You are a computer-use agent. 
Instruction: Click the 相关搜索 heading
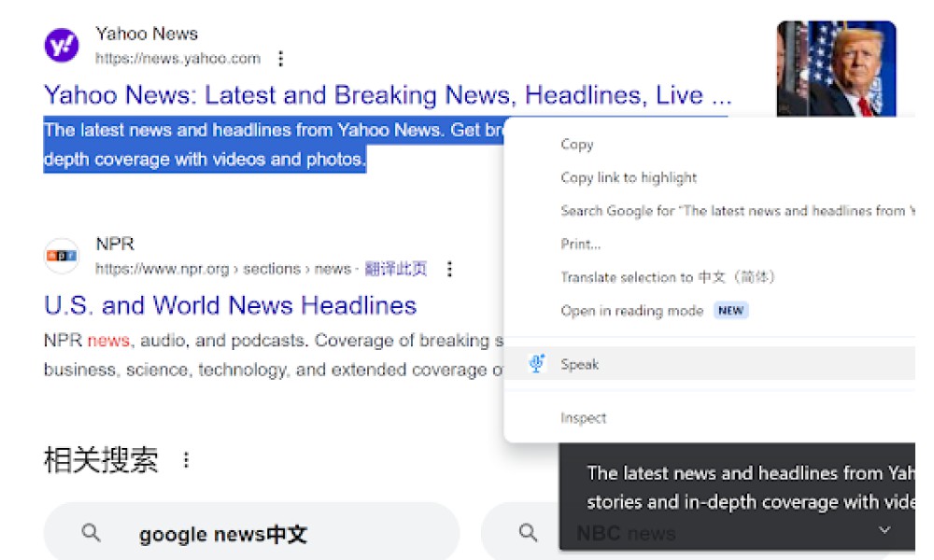coord(101,460)
